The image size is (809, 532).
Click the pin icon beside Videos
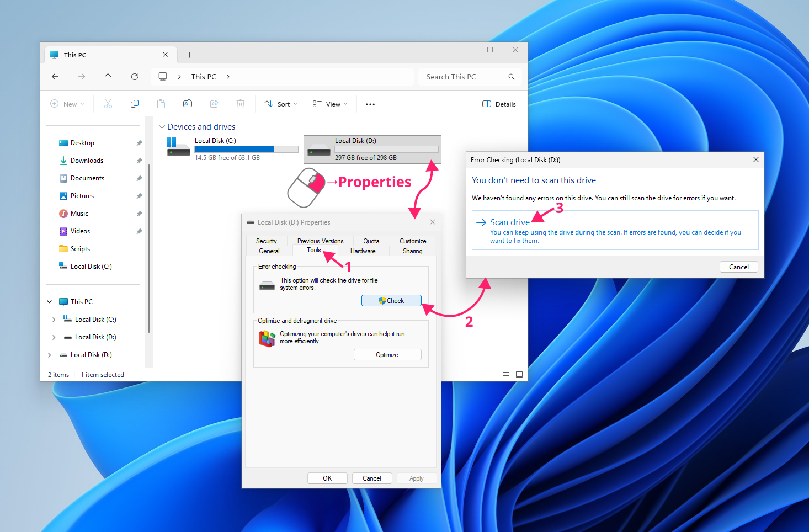click(139, 231)
